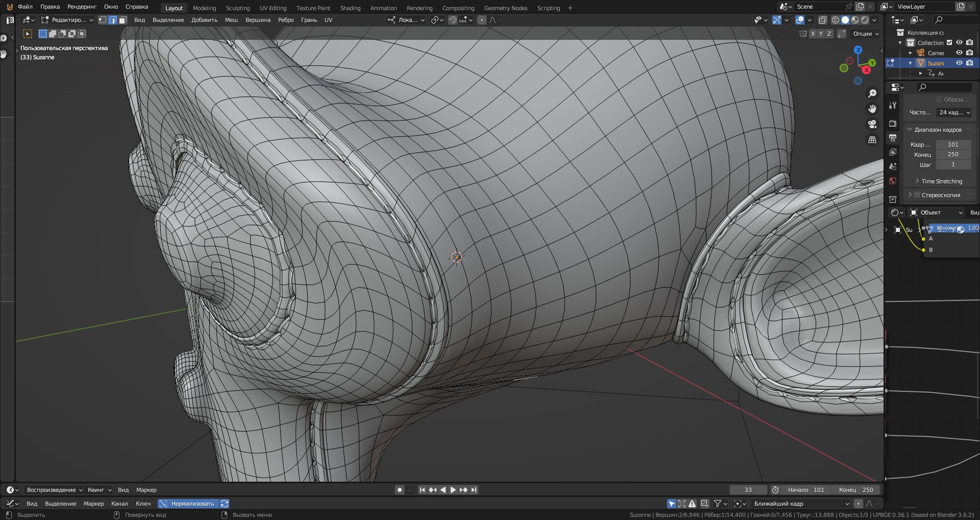The height and width of the screenshot is (520, 980).
Task: Open the Render properties tab icon
Action: click(892, 124)
